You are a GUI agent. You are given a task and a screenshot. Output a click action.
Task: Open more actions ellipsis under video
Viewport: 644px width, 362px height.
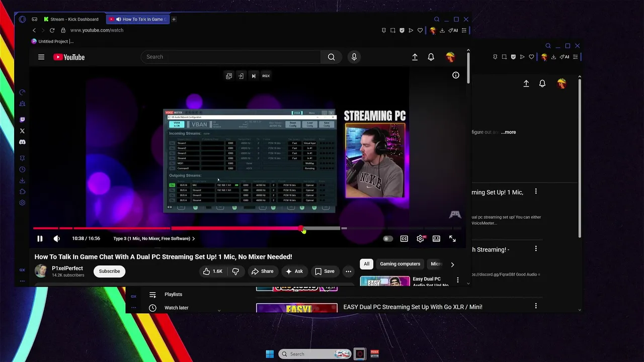click(x=348, y=271)
